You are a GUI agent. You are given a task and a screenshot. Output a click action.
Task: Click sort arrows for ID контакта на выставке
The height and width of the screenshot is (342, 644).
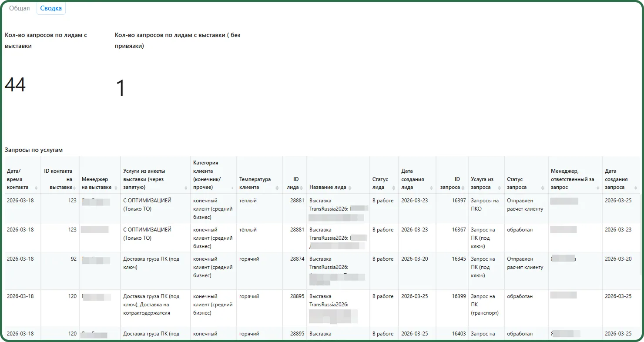[x=75, y=188]
